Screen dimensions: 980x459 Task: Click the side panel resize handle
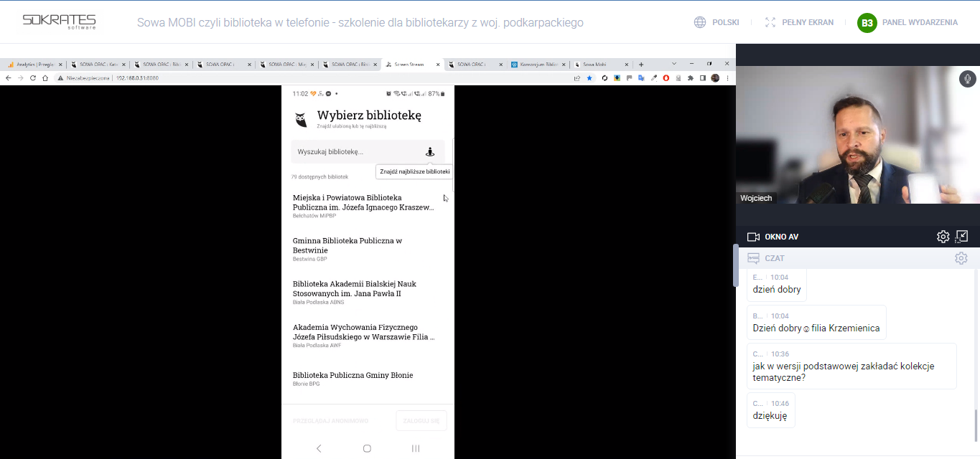coord(735,265)
